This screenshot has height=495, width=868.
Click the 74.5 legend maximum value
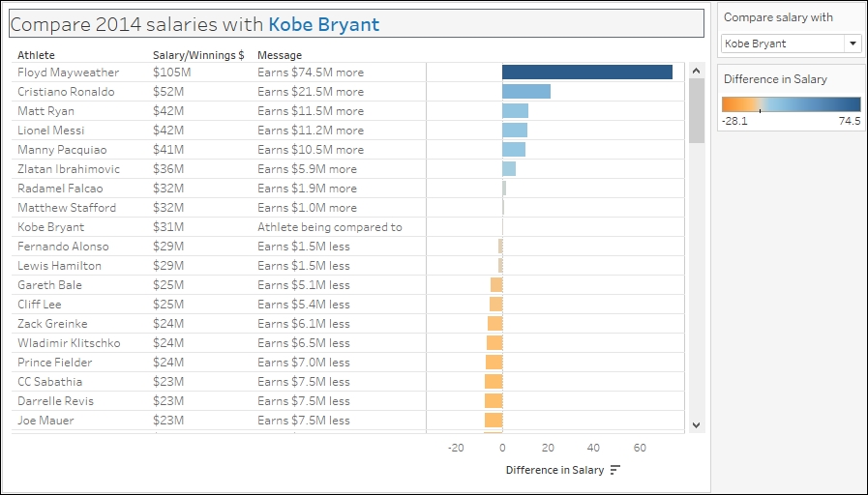click(x=850, y=121)
